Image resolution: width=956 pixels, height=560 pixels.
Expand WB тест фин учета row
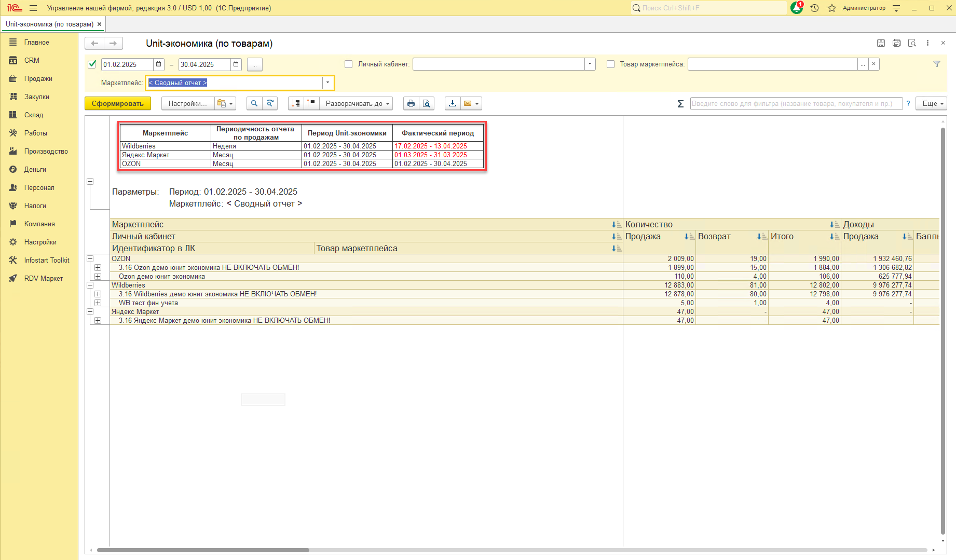point(98,303)
